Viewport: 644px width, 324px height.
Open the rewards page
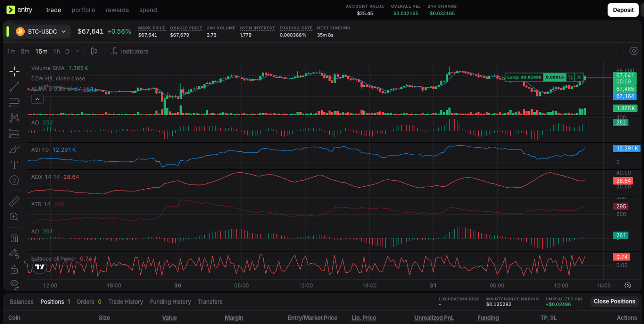(117, 10)
